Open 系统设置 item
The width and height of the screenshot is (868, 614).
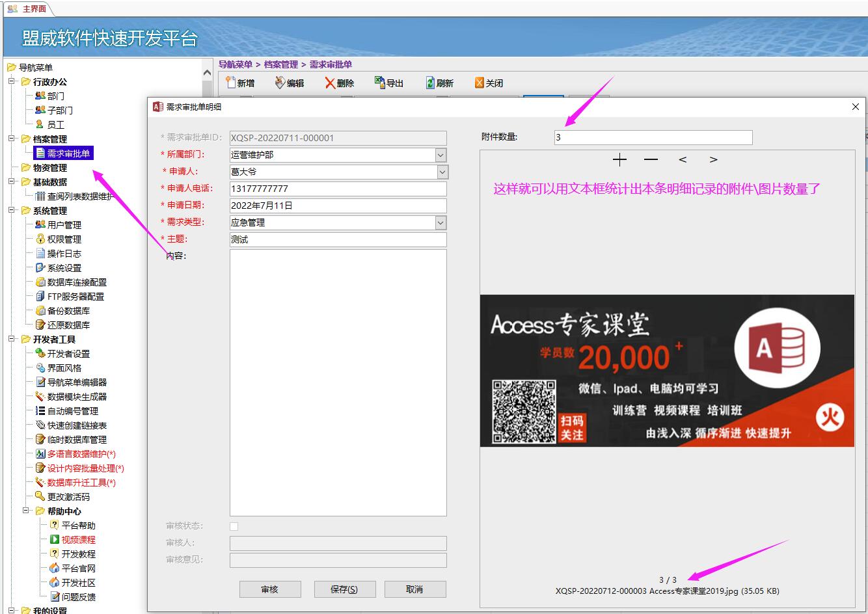64,268
